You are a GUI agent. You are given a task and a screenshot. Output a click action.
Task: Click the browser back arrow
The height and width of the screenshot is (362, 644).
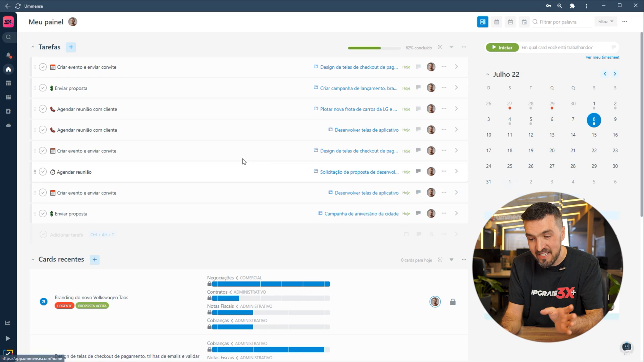click(x=7, y=6)
